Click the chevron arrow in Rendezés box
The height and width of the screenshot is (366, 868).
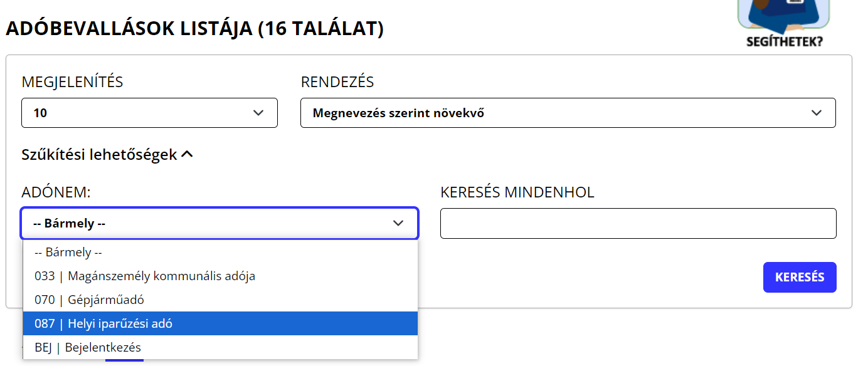817,113
